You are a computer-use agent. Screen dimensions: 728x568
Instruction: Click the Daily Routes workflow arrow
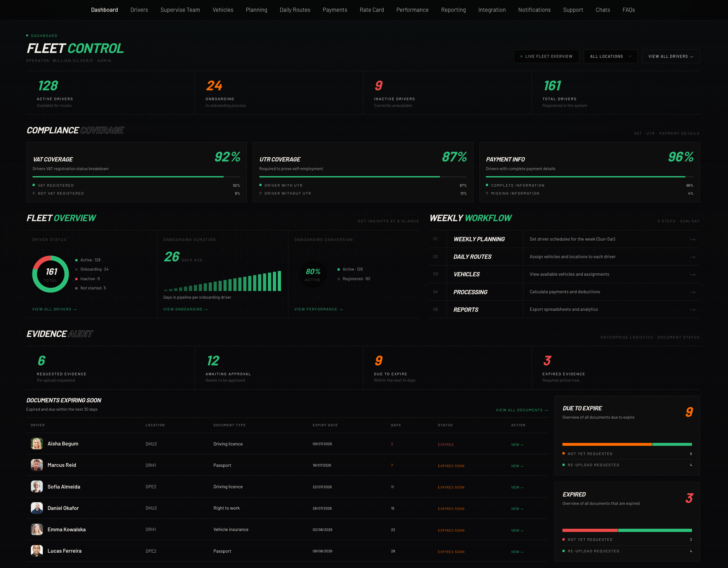coord(692,257)
